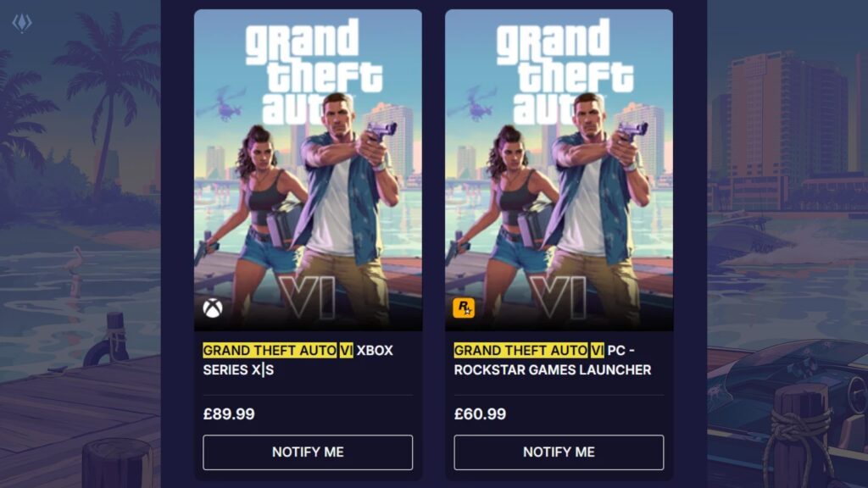Open the Grand Theft Auto VI Xbox title link
The height and width of the screenshot is (488, 868).
point(298,359)
